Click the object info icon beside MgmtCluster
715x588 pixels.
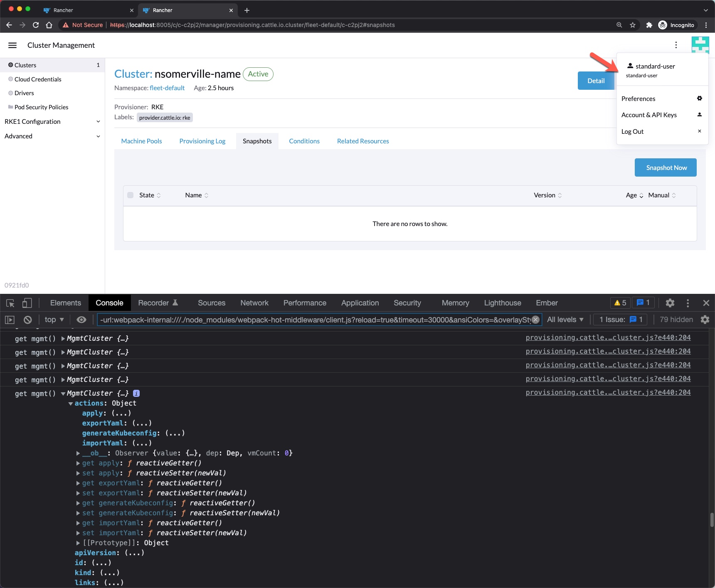pos(136,393)
